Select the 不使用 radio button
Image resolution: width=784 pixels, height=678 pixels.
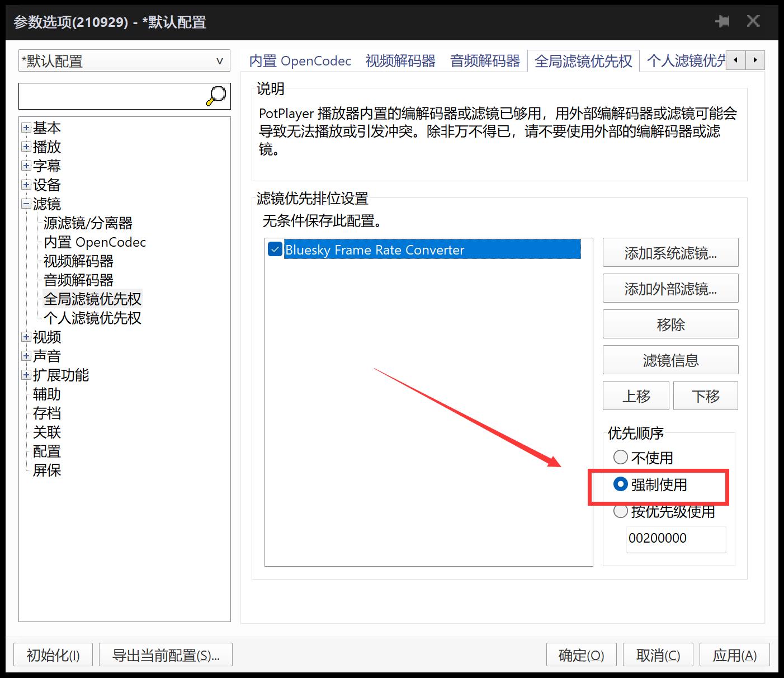pyautogui.click(x=620, y=457)
